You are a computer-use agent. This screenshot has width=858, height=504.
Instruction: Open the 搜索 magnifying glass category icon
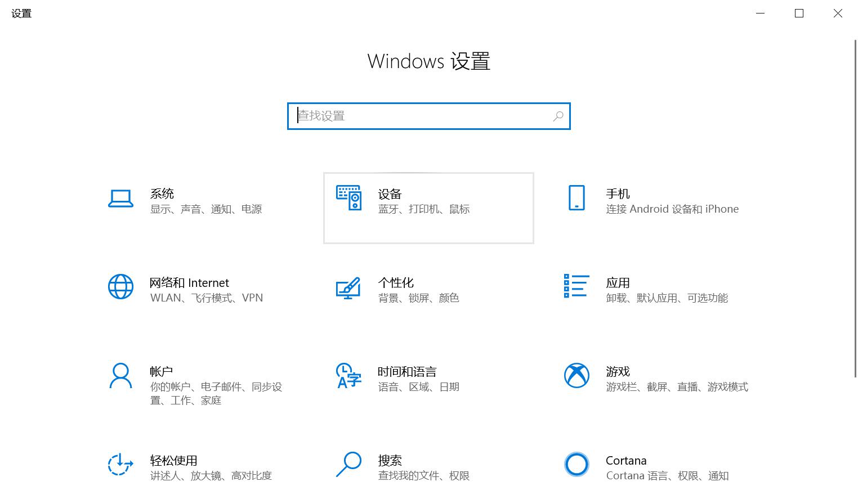[348, 465]
